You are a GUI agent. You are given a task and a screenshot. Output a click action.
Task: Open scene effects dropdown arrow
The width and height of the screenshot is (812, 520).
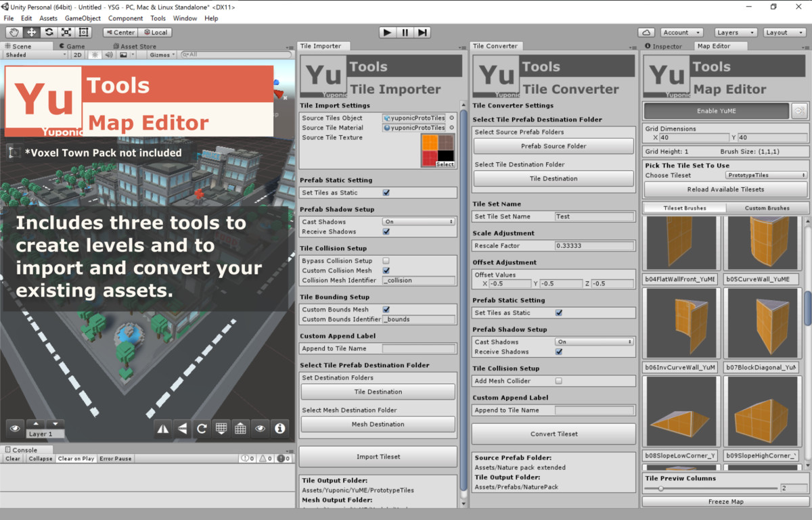pyautogui.click(x=135, y=55)
